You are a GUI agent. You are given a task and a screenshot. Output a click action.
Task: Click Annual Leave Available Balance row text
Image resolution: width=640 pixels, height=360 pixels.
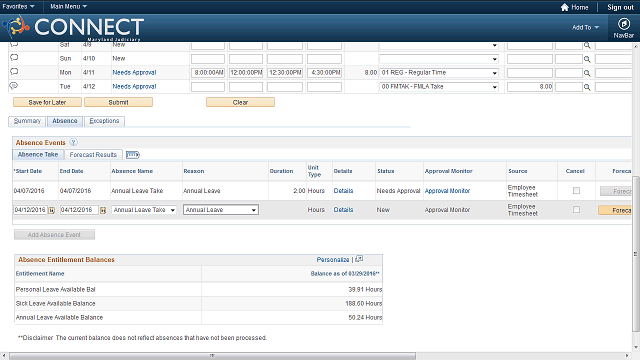pos(59,318)
